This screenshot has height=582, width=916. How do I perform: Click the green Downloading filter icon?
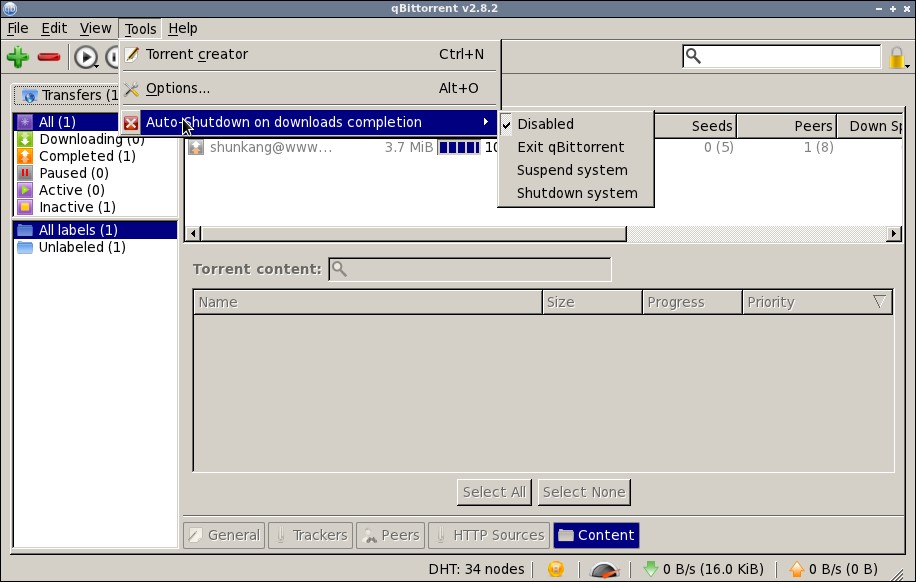point(25,139)
